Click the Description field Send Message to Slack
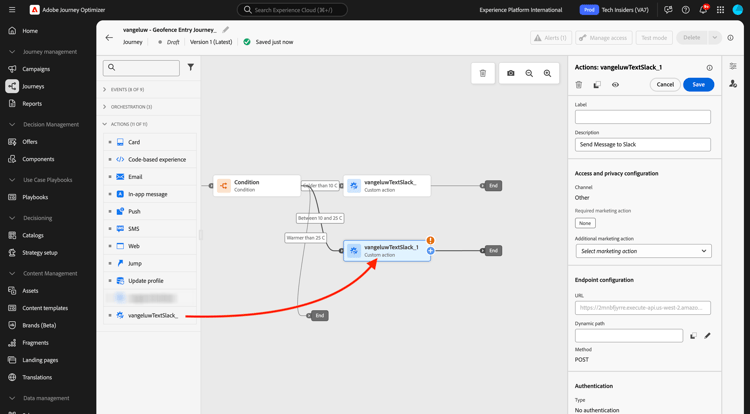750x414 pixels. point(642,144)
